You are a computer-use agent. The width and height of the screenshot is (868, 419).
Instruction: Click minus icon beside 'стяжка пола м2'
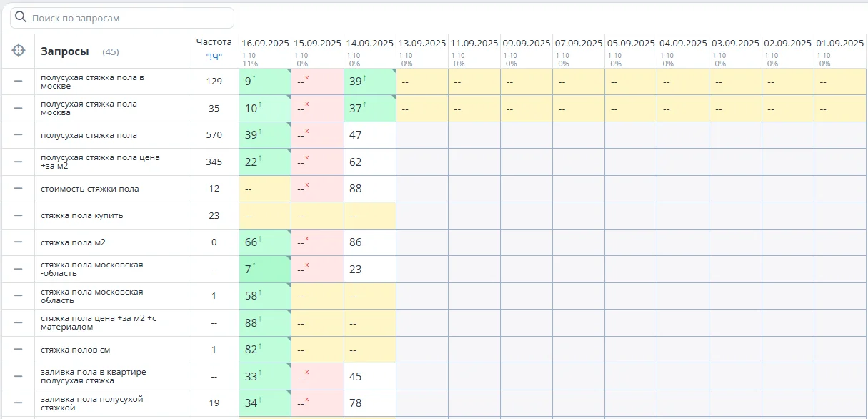(x=19, y=242)
